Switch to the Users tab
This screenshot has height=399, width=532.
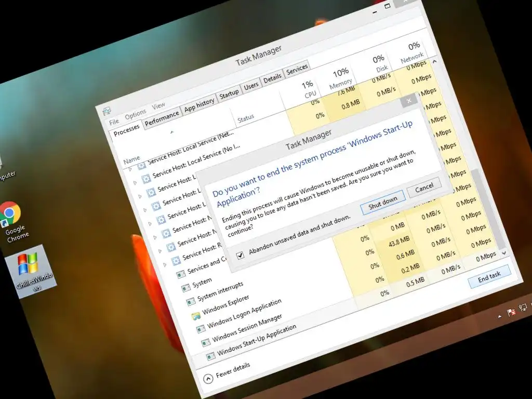(x=251, y=86)
